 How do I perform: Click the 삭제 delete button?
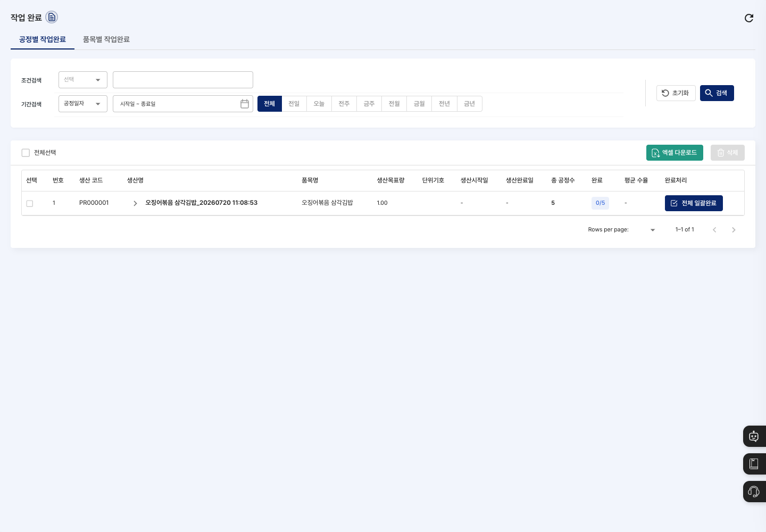728,153
